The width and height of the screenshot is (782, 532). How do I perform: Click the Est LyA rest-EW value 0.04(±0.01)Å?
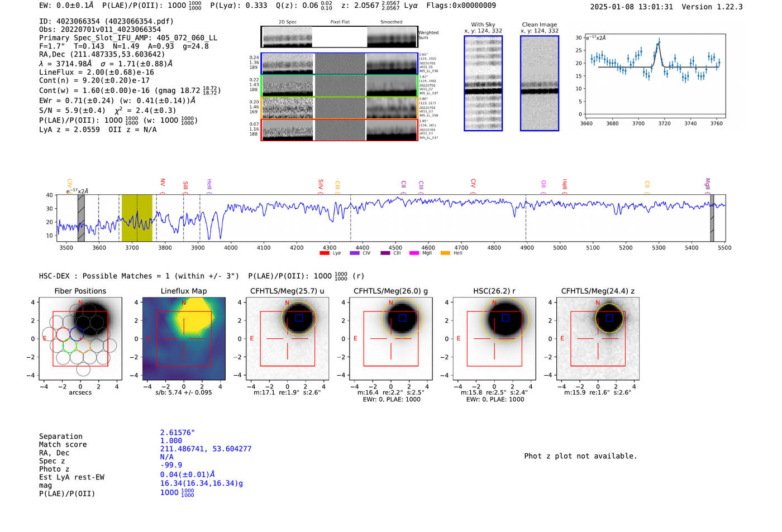(x=188, y=475)
